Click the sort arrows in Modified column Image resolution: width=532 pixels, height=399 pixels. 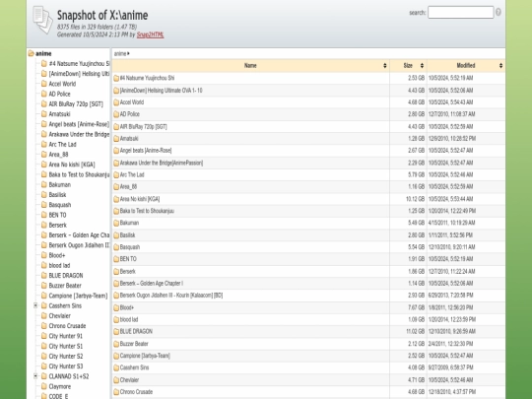tap(500, 65)
